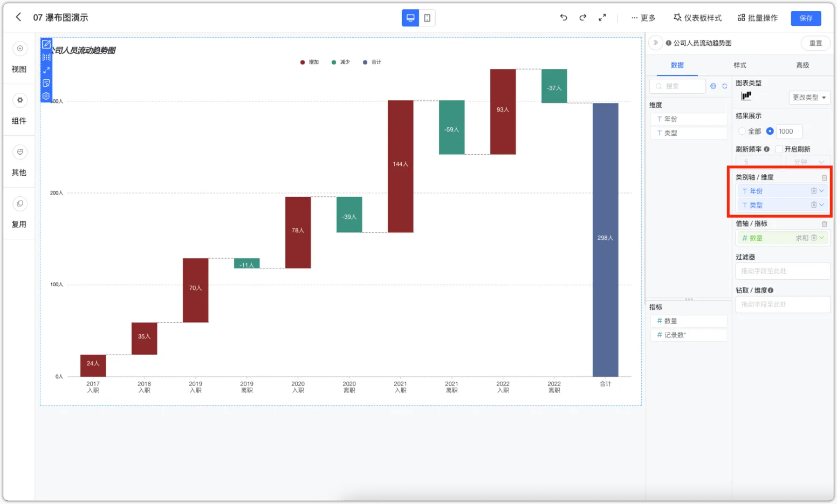The width and height of the screenshot is (837, 504).
Task: Switch to mobile layout preview icon
Action: point(427,18)
